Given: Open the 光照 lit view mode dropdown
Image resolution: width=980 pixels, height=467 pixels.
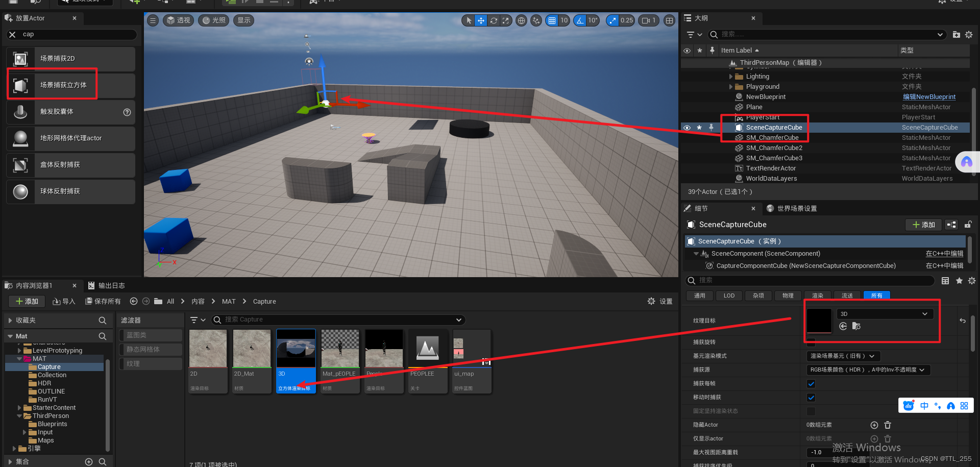Looking at the screenshot, I should 214,20.
